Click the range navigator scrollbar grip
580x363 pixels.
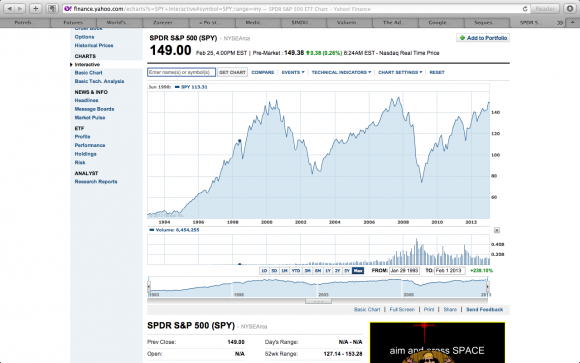point(318,301)
